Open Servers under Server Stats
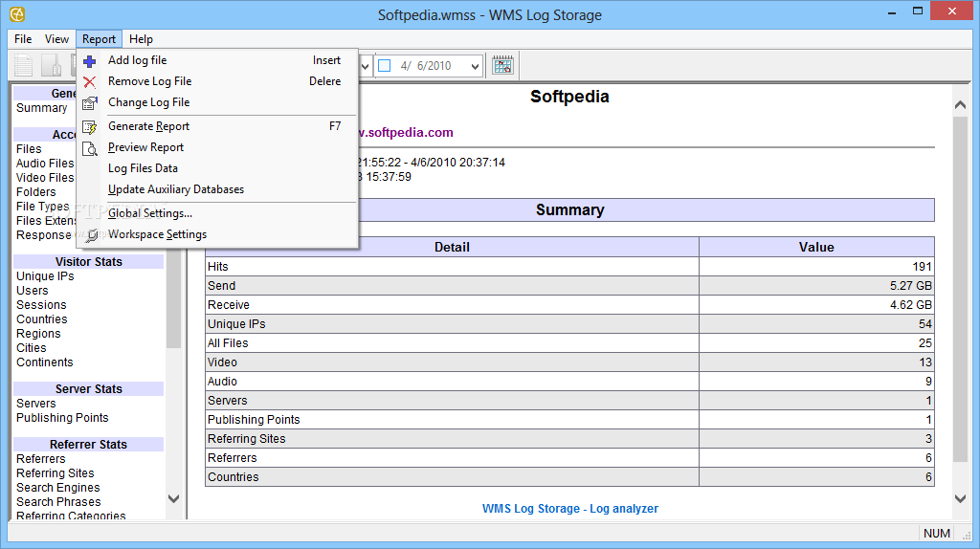980x549 pixels. [35, 404]
